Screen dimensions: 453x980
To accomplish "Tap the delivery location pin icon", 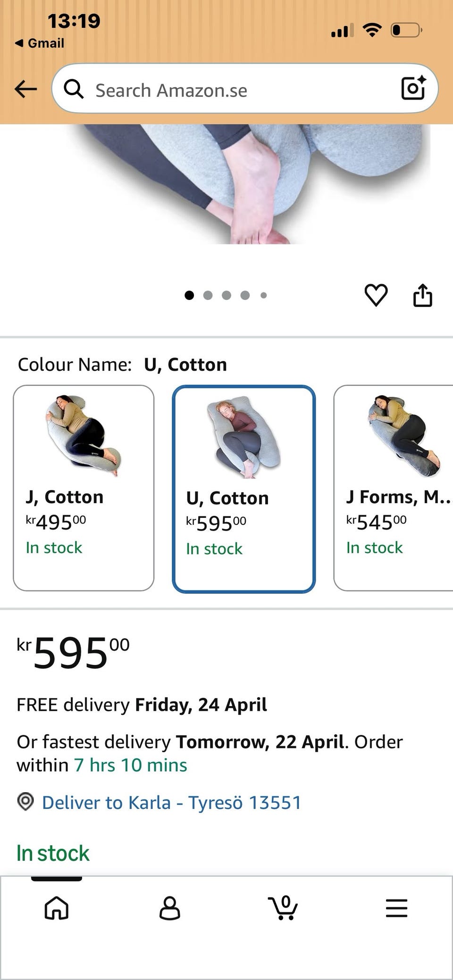I will pyautogui.click(x=25, y=801).
